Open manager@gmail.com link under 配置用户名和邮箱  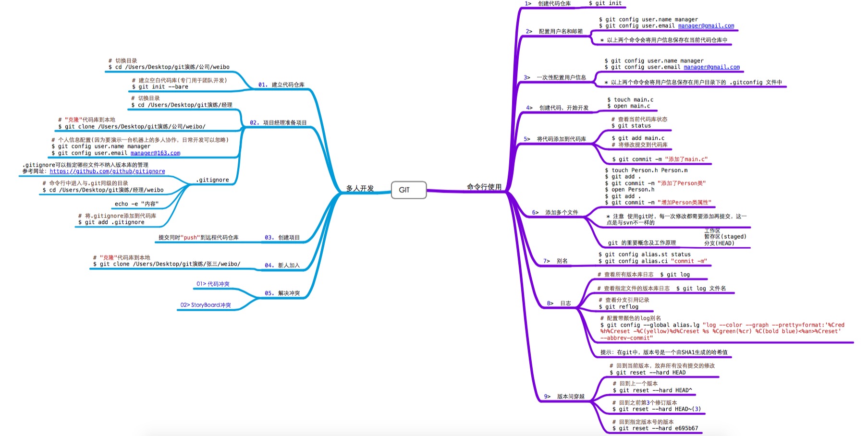706,25
